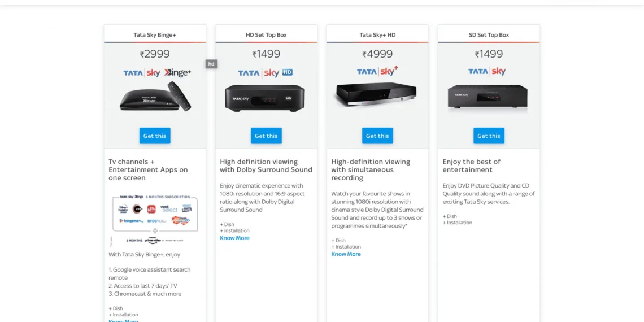The width and height of the screenshot is (644, 322).
Task: Open Know More under HD Set Top Box
Action: [x=234, y=238]
